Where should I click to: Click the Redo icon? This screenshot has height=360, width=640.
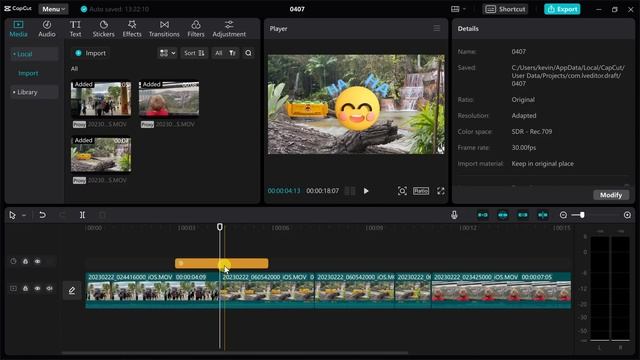pyautogui.click(x=62, y=215)
